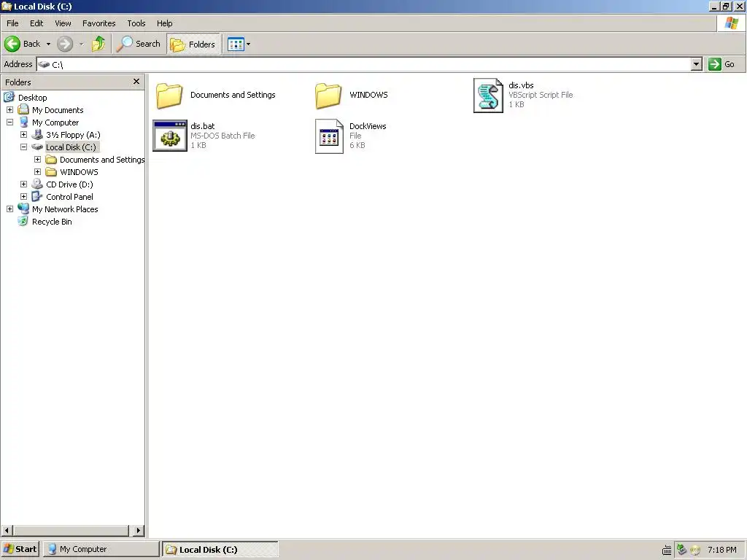
Task: Click the folder pane left scroll arrow
Action: tap(7, 530)
